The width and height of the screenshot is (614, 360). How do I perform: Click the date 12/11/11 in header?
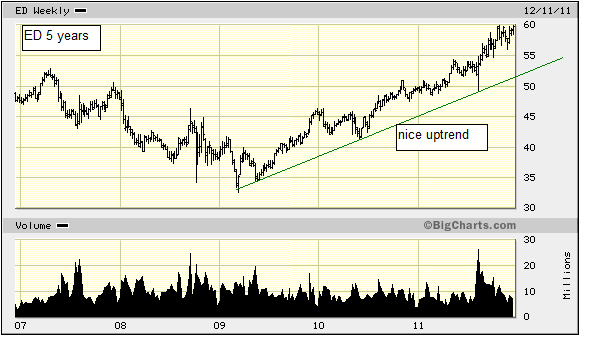pyautogui.click(x=547, y=11)
